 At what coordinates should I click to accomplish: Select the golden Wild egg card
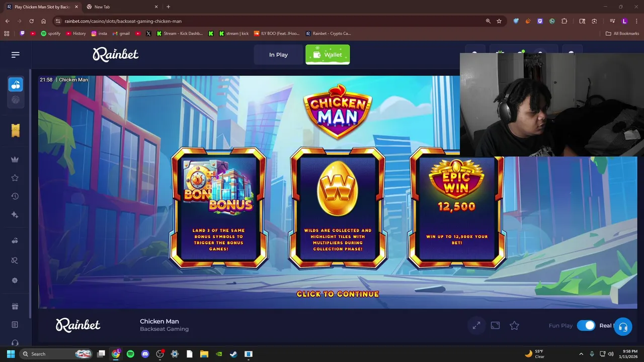point(338,208)
